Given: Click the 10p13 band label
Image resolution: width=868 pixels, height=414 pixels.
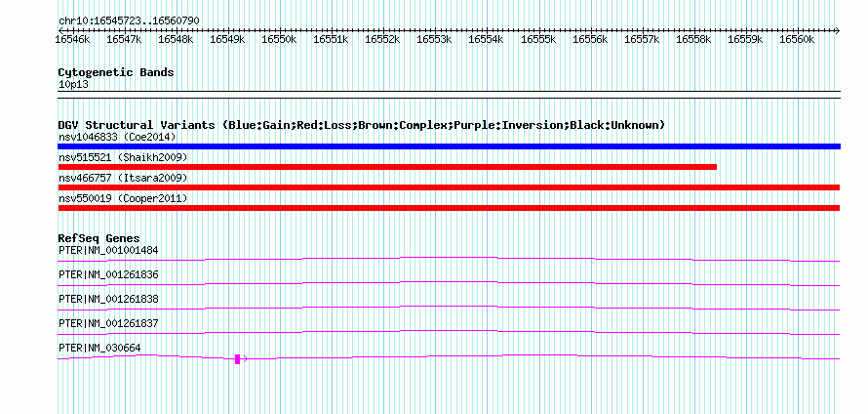Looking at the screenshot, I should tap(73, 85).
